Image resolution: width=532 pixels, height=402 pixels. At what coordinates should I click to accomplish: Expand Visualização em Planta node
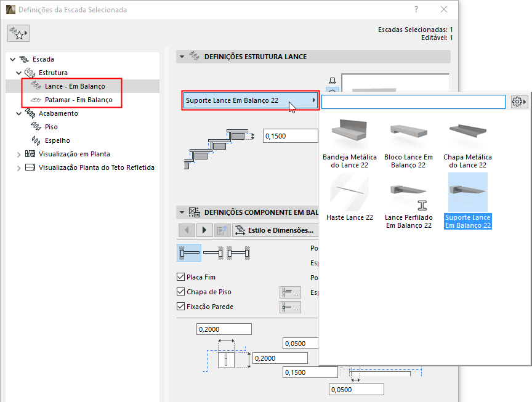click(18, 155)
